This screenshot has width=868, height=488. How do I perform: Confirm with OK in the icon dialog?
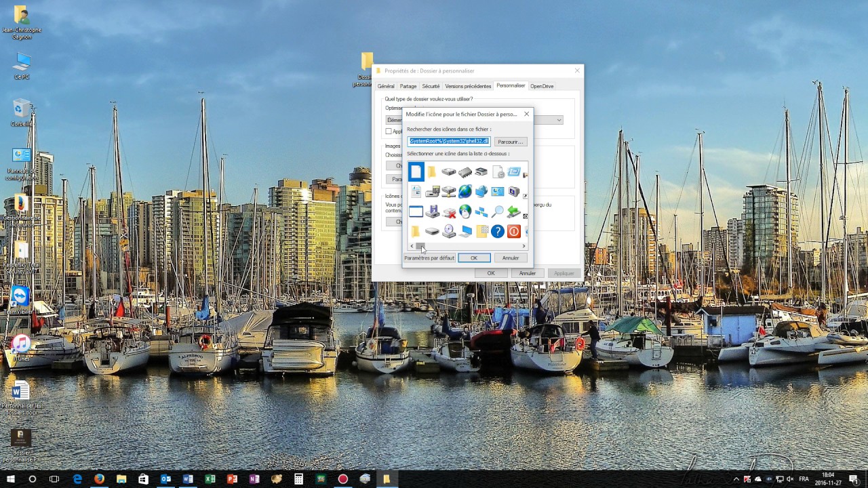tap(474, 258)
